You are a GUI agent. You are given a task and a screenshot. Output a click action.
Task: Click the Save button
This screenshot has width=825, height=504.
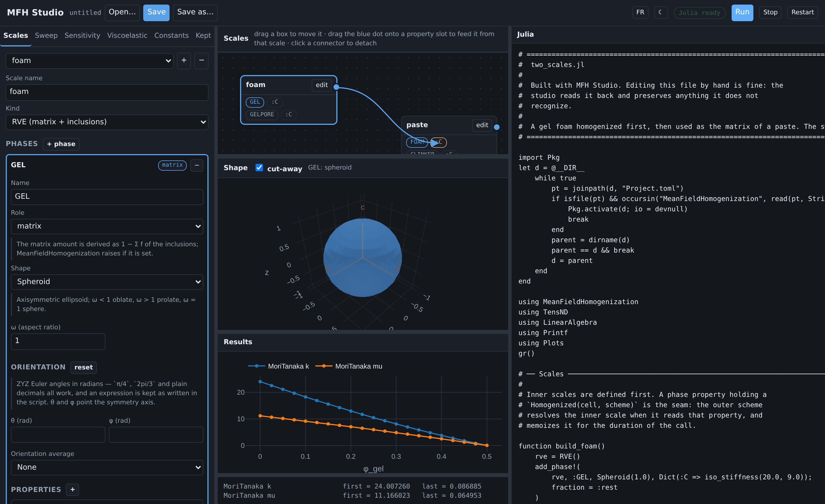[x=156, y=12]
